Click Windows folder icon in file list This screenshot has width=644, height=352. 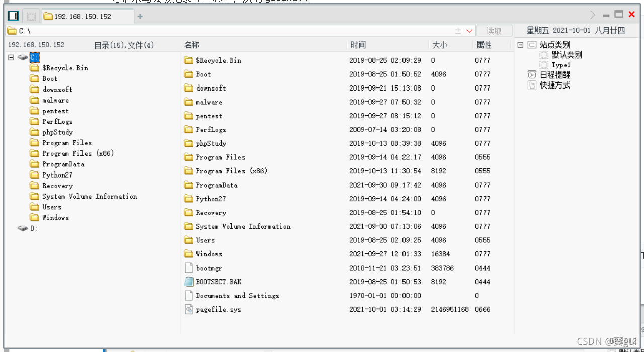189,254
